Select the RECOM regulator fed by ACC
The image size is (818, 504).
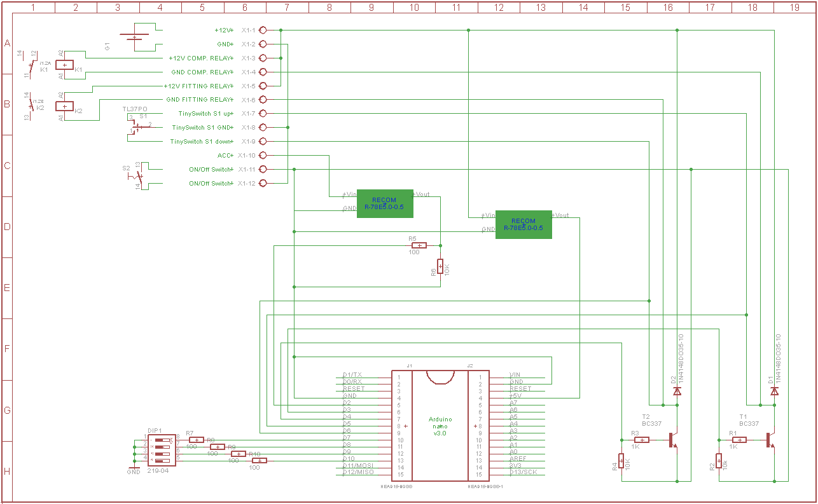tap(385, 203)
